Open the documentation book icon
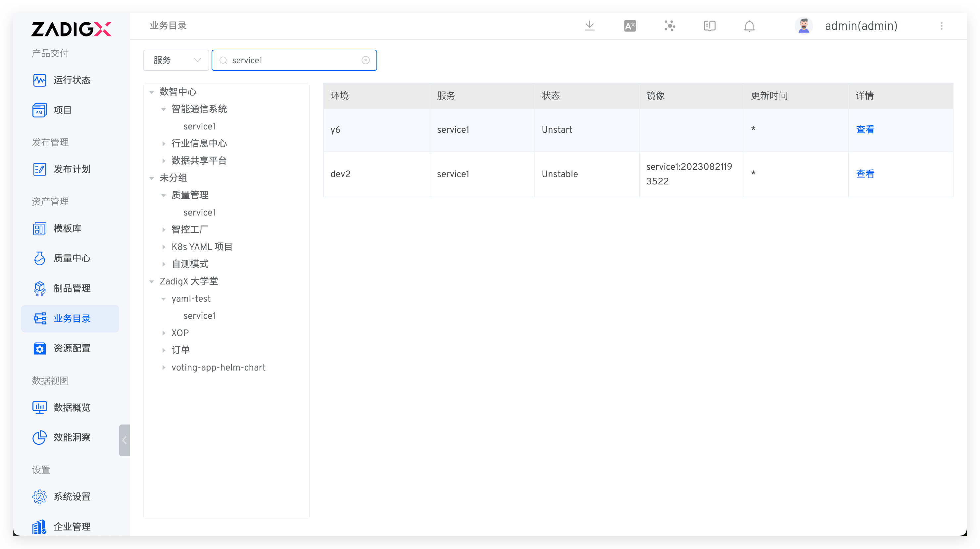Image resolution: width=980 pixels, height=549 pixels. pos(709,26)
